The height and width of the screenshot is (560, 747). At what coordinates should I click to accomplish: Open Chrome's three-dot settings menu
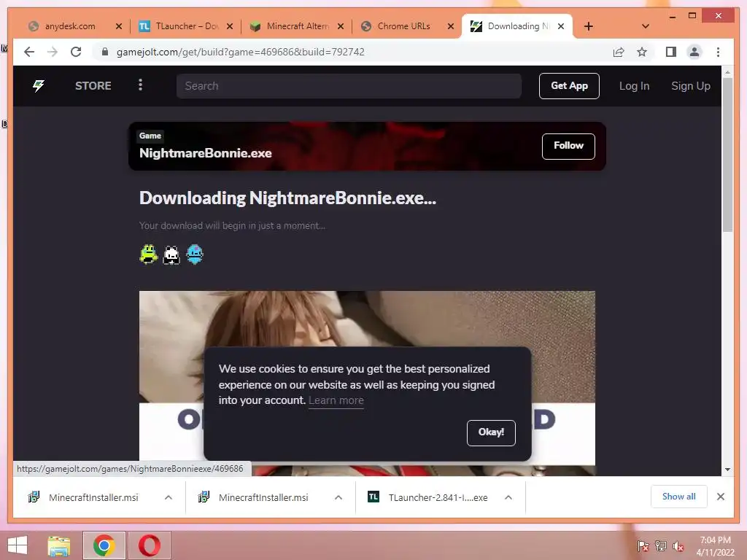[718, 52]
